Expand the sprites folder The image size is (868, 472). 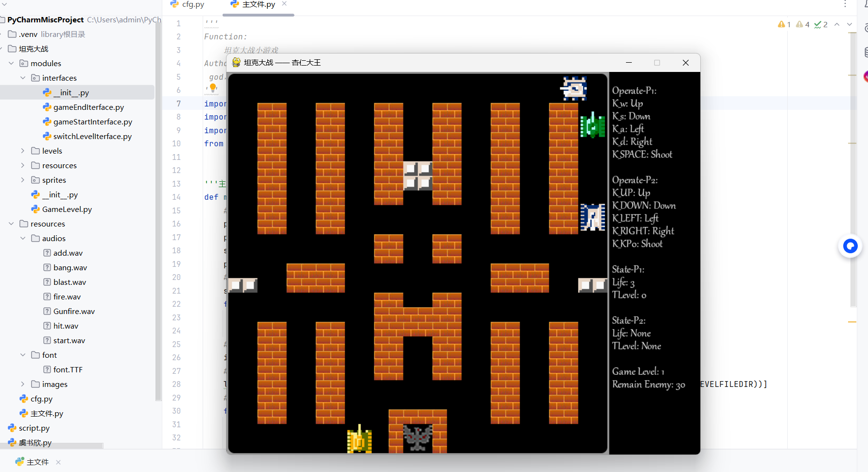[23, 180]
